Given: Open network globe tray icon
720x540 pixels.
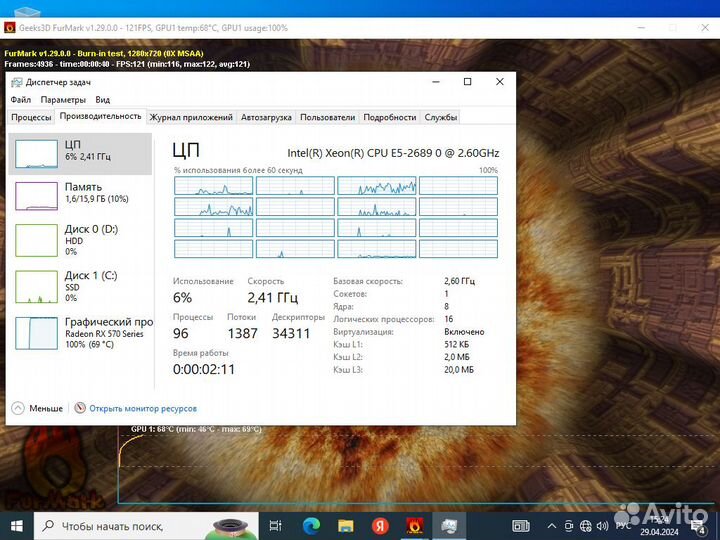Looking at the screenshot, I should [x=585, y=526].
